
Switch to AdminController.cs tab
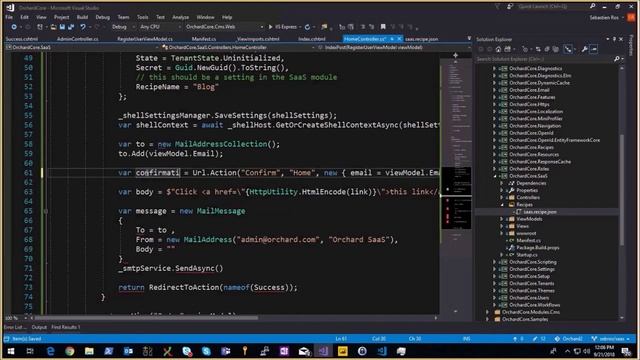78,39
